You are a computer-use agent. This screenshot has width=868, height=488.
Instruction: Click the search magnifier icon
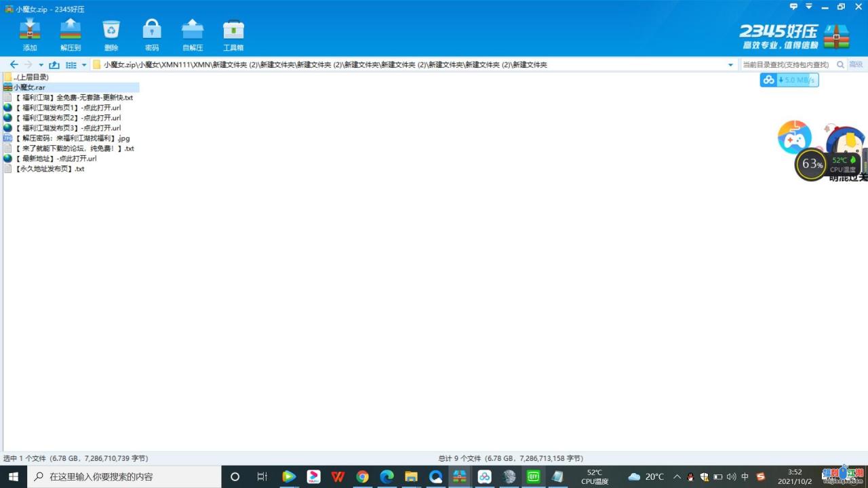pyautogui.click(x=840, y=65)
